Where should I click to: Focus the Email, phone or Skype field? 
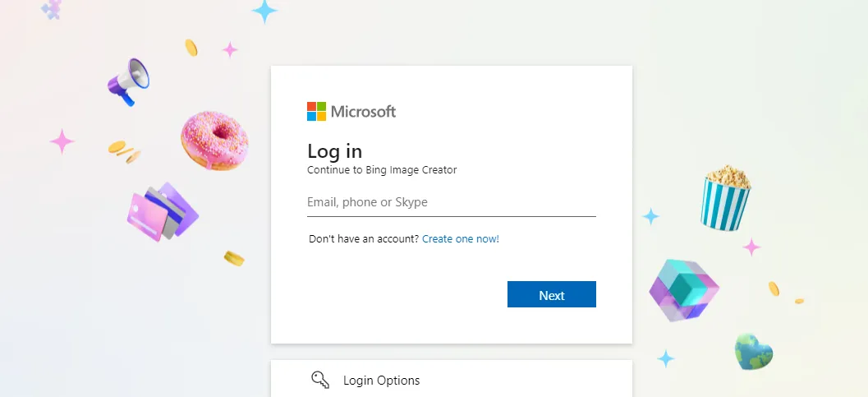(451, 202)
